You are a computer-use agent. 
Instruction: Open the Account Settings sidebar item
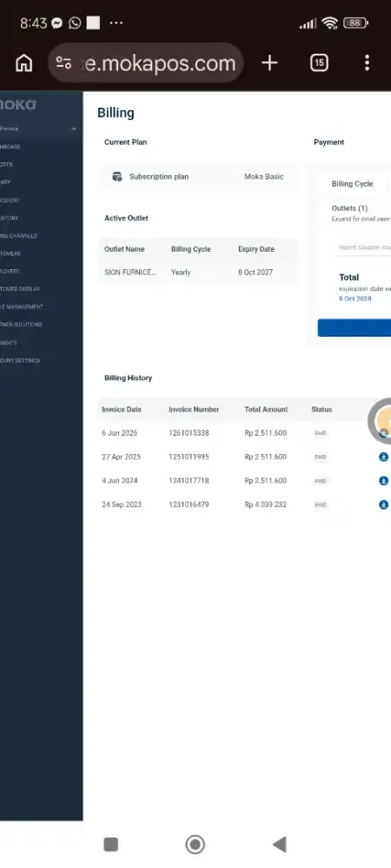[x=20, y=360]
